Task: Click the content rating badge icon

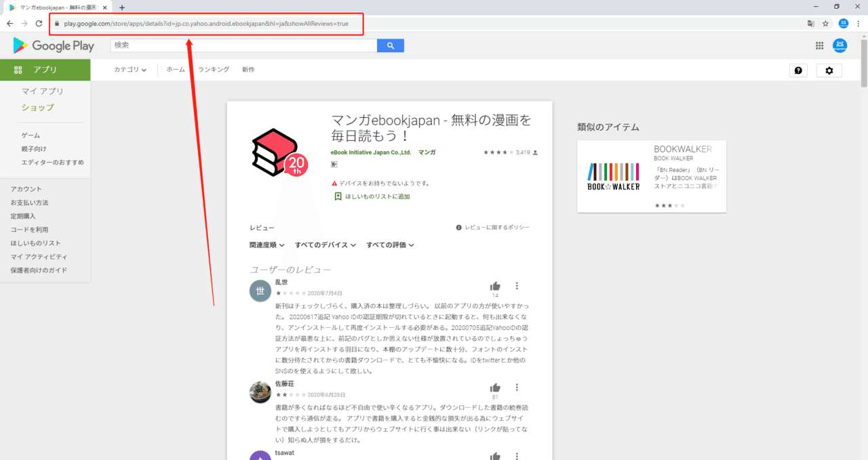Action: (x=334, y=164)
